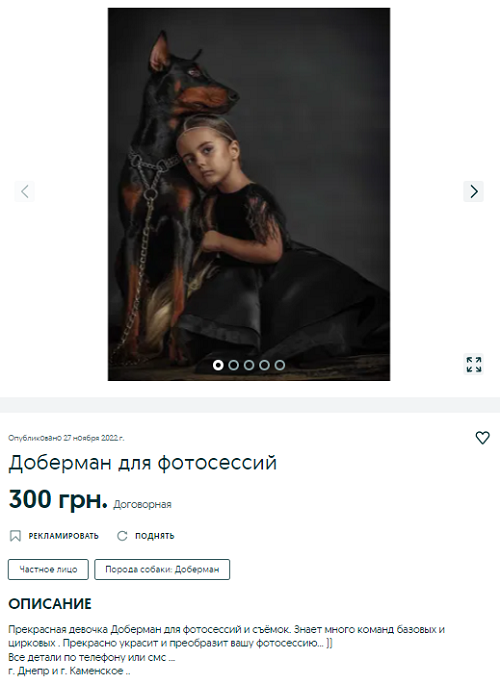Click the 300 грн. price
The image size is (500, 684).
tap(58, 499)
